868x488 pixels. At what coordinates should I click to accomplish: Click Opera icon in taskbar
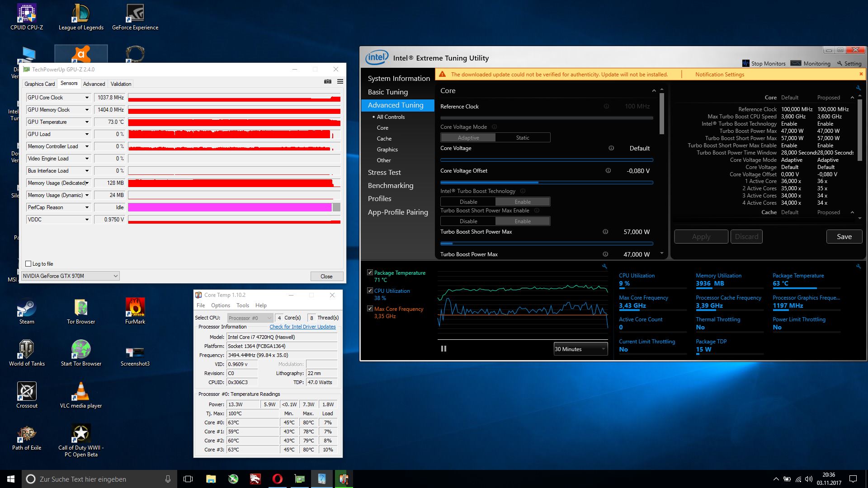(277, 479)
